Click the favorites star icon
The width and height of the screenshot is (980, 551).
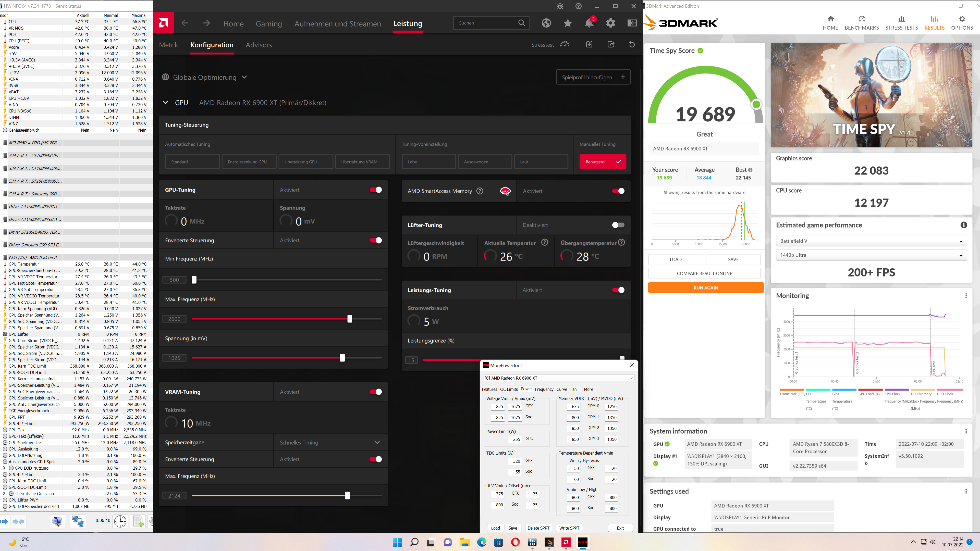[x=568, y=23]
